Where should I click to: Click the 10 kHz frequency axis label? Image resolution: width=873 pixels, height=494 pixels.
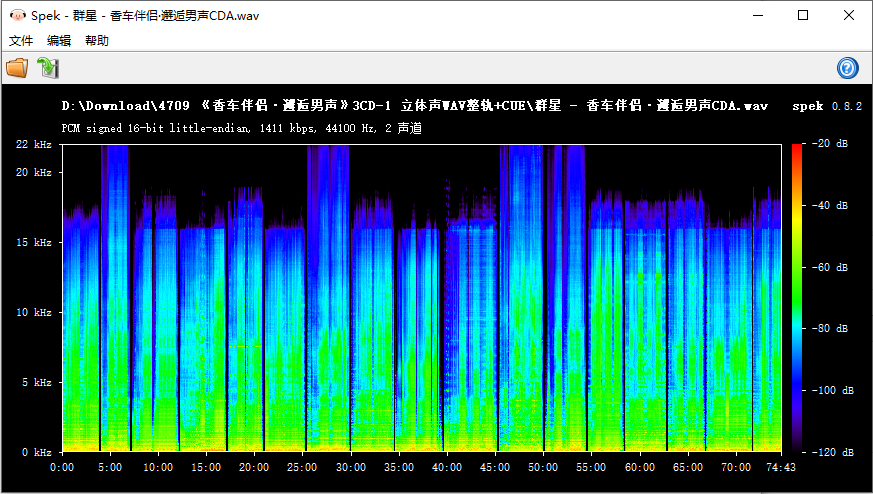[x=34, y=312]
